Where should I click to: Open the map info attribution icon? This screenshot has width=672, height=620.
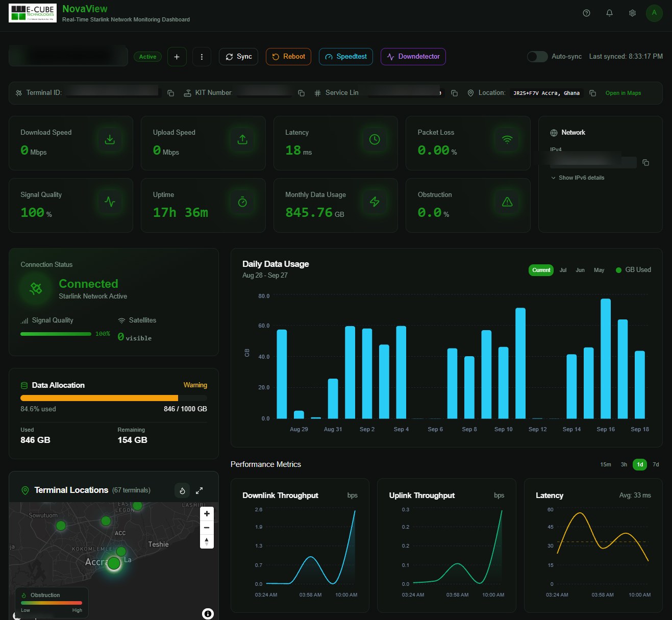pyautogui.click(x=208, y=614)
